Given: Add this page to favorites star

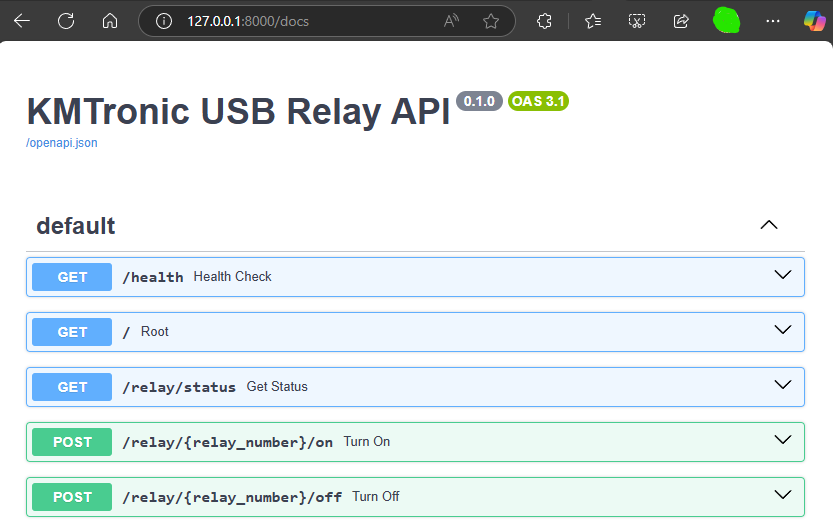Looking at the screenshot, I should point(491,21).
